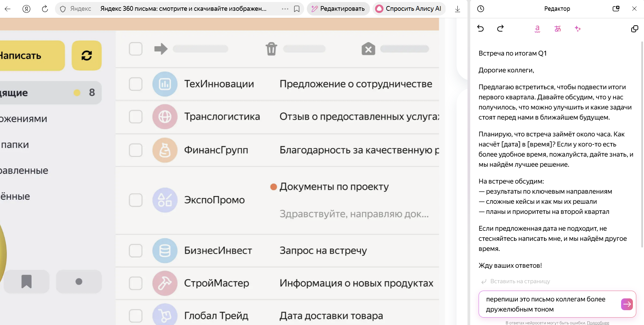Screen dimensions: 644x325
Task: Open the Подробнее link
Action: click(x=598, y=323)
